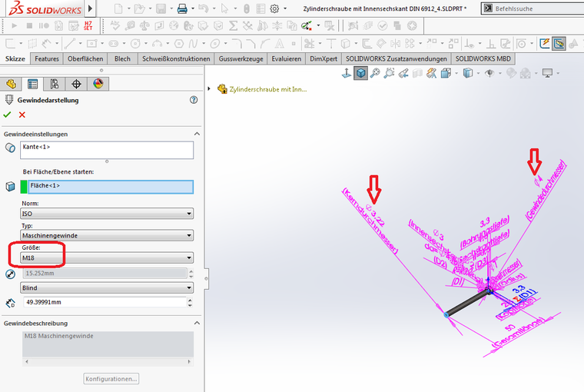Image resolution: width=584 pixels, height=392 pixels.
Task: Open Features ribbon tab
Action: click(x=47, y=59)
